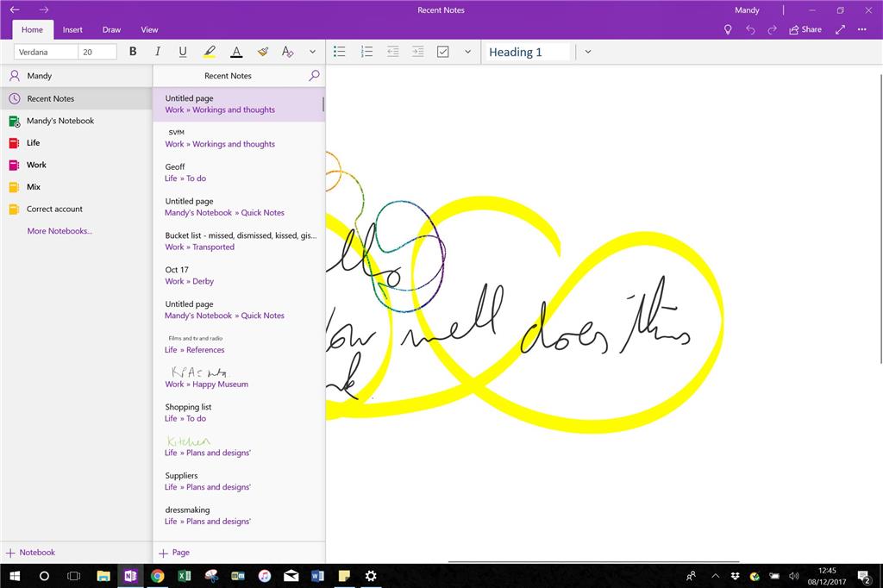Select the format painter brush
Viewport: 883px width, 588px height.
(262, 52)
